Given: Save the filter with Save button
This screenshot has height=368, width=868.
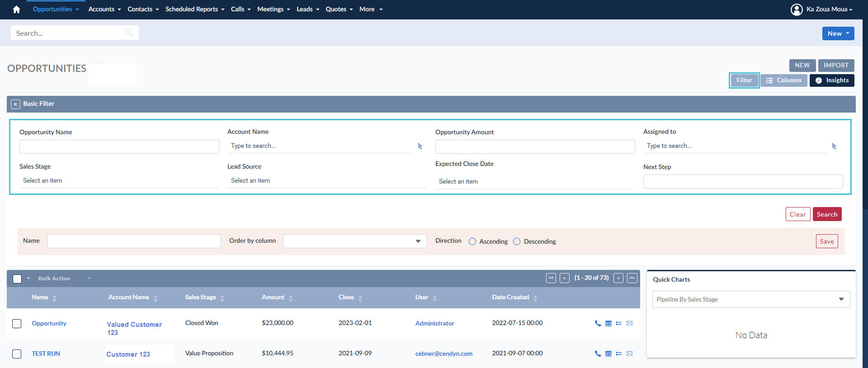Looking at the screenshot, I should 827,241.
